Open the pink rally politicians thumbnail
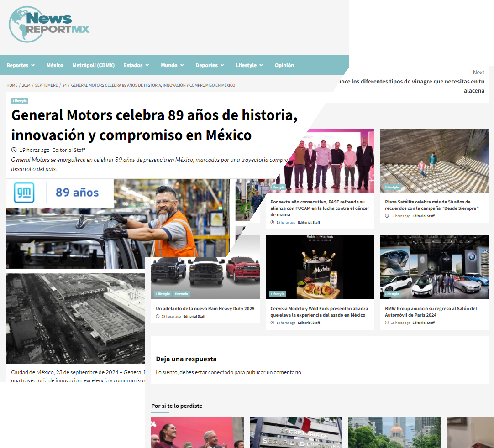The width and height of the screenshot is (494, 448). (x=197, y=432)
